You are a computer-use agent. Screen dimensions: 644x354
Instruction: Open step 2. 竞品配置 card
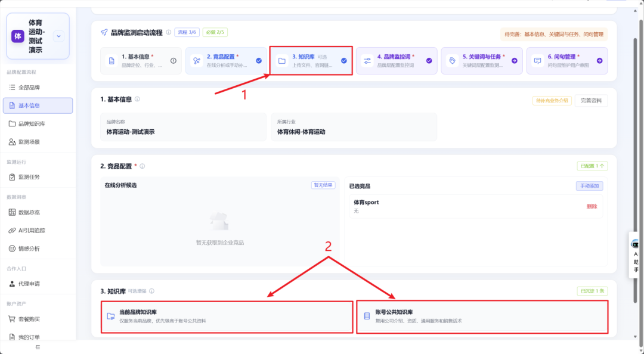(x=226, y=60)
